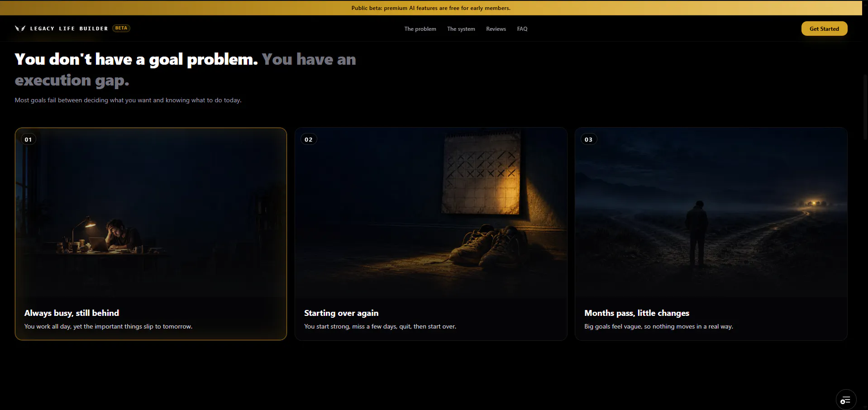Click the public beta announcement banner
Screen dimensions: 868x410
pos(431,8)
